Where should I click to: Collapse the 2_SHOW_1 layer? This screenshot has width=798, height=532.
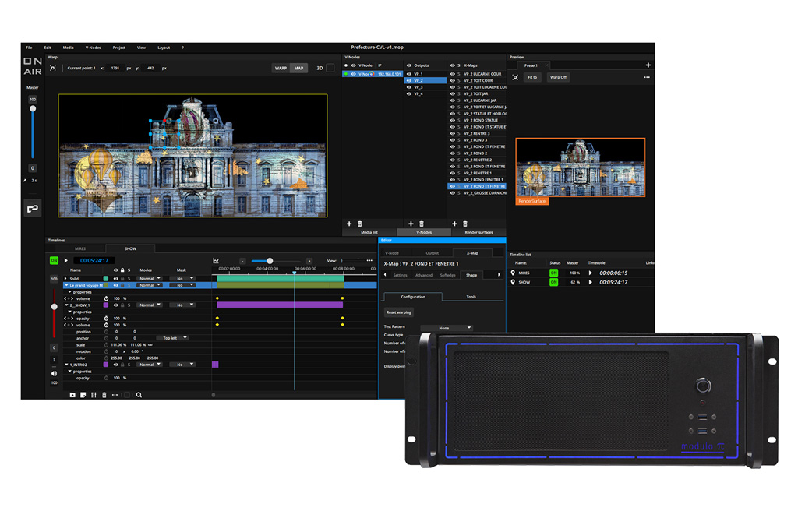coord(66,305)
